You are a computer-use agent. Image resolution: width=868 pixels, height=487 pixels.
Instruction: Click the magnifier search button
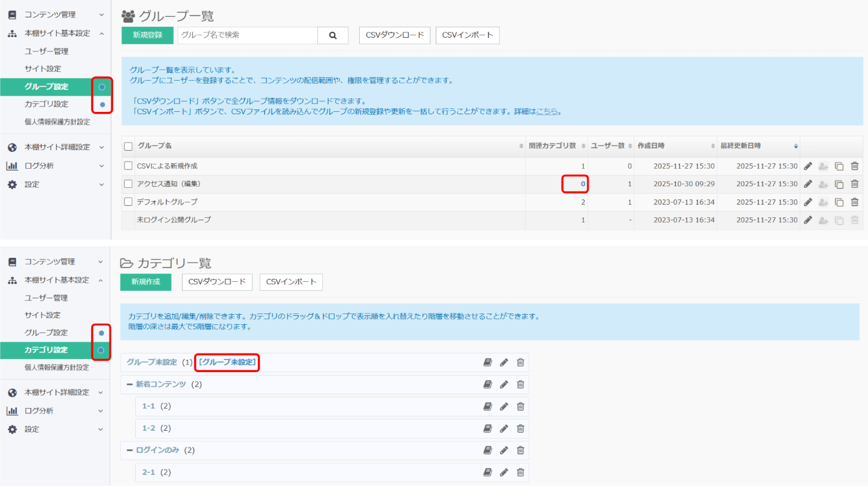(333, 35)
